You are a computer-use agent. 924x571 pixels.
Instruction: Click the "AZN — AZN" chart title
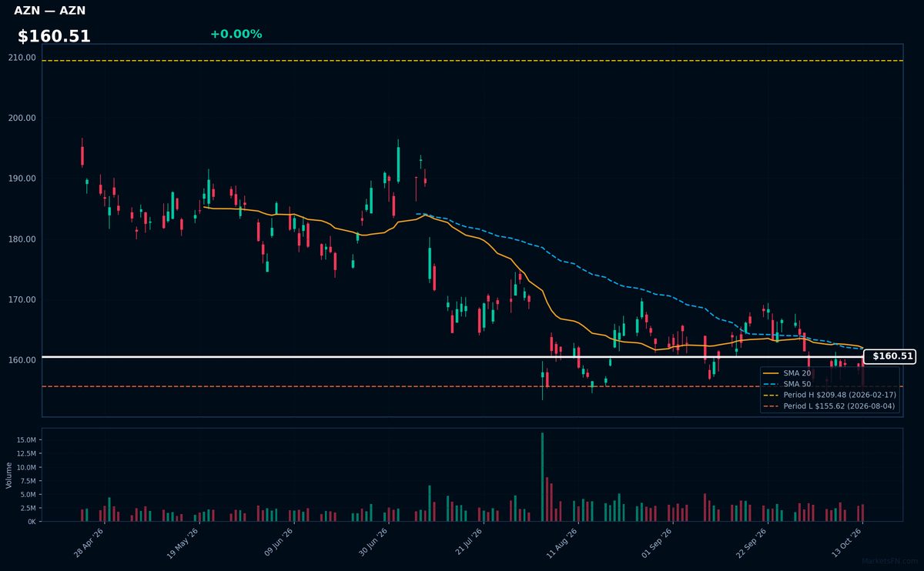point(50,11)
